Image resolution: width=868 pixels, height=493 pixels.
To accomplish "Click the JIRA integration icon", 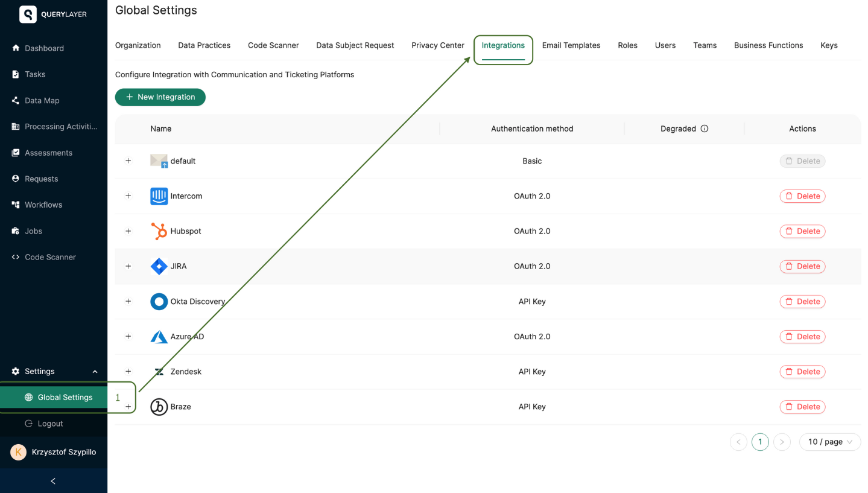I will point(158,266).
